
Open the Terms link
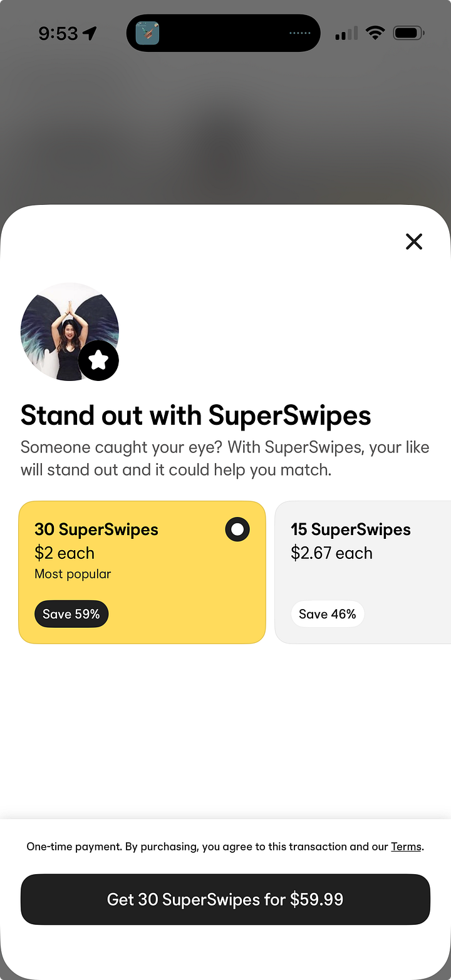pos(406,847)
